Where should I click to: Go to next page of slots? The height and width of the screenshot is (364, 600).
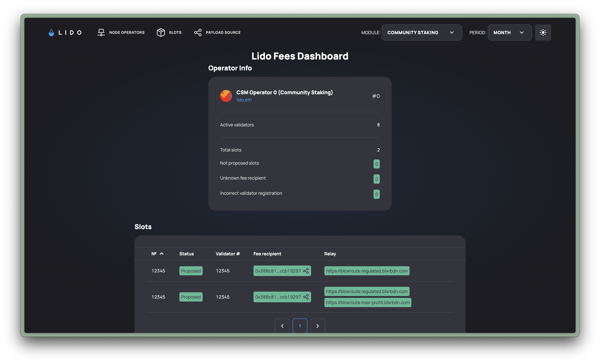(x=318, y=326)
